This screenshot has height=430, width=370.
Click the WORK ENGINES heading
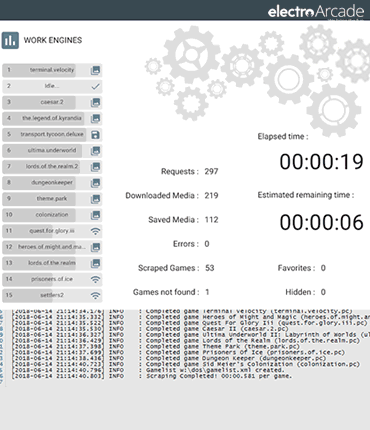click(x=53, y=40)
